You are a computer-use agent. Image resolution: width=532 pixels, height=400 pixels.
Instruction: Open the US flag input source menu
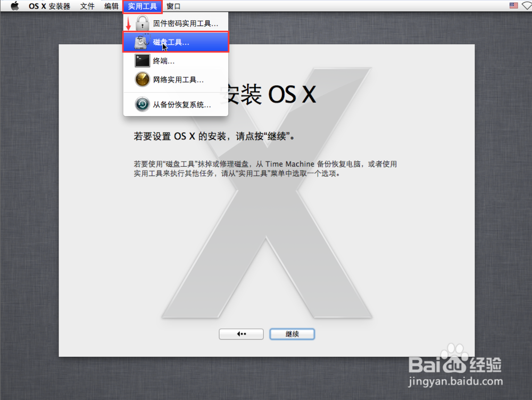[514, 5]
